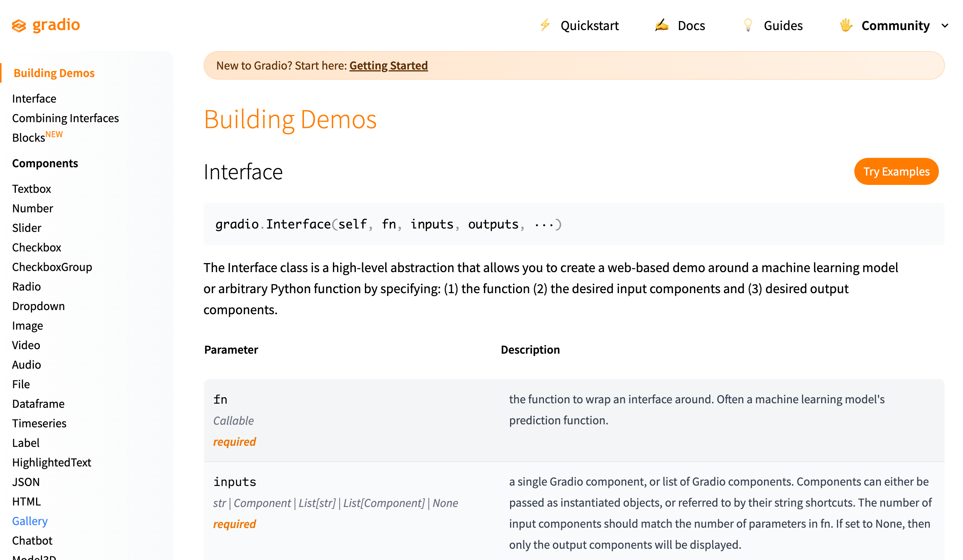Click the Interface section heading
Screen dimensions: 963x560
243,172
